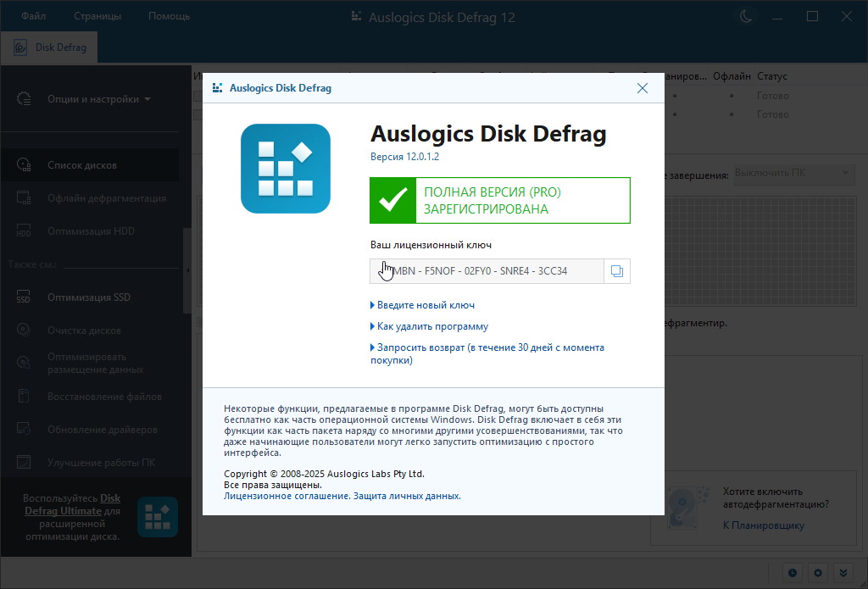
Task: Click the Статус column header
Action: pos(771,76)
